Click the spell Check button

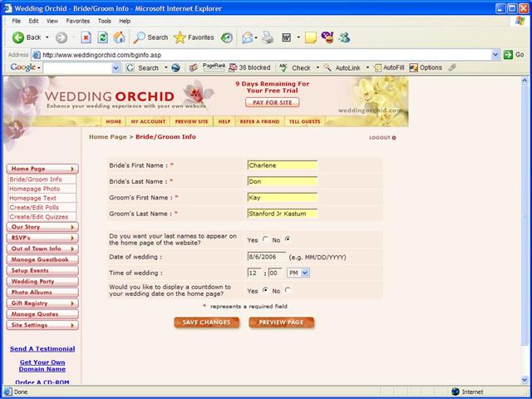tap(295, 68)
